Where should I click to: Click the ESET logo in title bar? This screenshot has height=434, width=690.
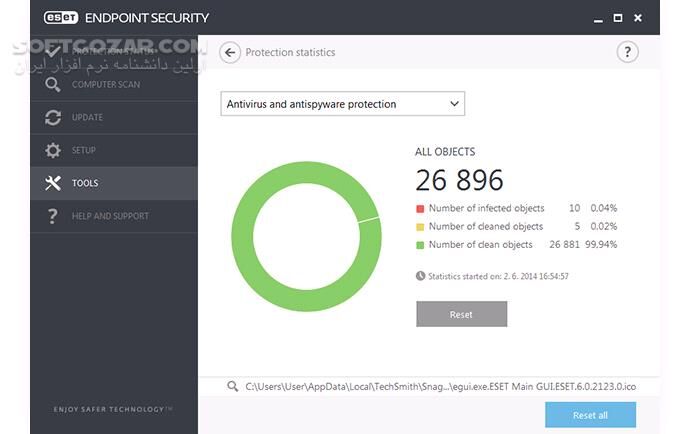tap(65, 17)
